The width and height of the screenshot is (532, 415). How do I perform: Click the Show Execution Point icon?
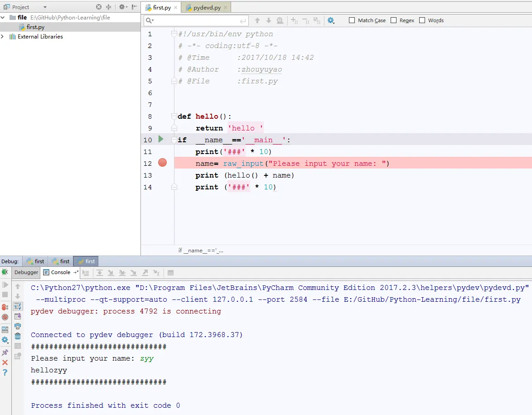tap(86, 272)
